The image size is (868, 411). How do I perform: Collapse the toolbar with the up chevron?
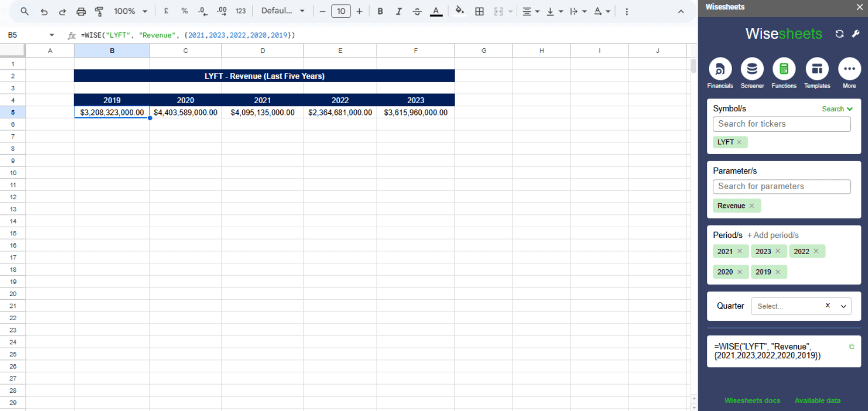pyautogui.click(x=681, y=11)
